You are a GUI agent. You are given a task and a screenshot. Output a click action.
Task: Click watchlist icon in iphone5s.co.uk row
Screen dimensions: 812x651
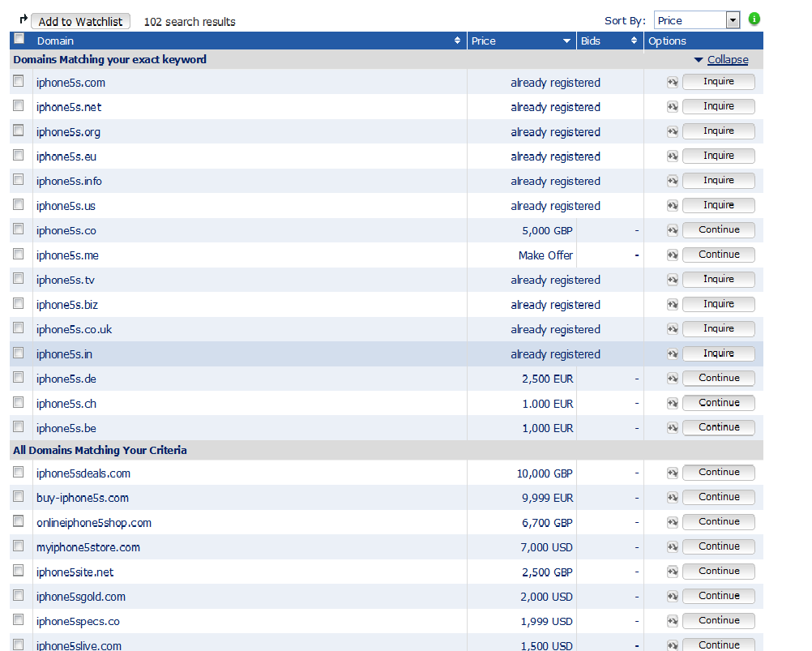[672, 329]
